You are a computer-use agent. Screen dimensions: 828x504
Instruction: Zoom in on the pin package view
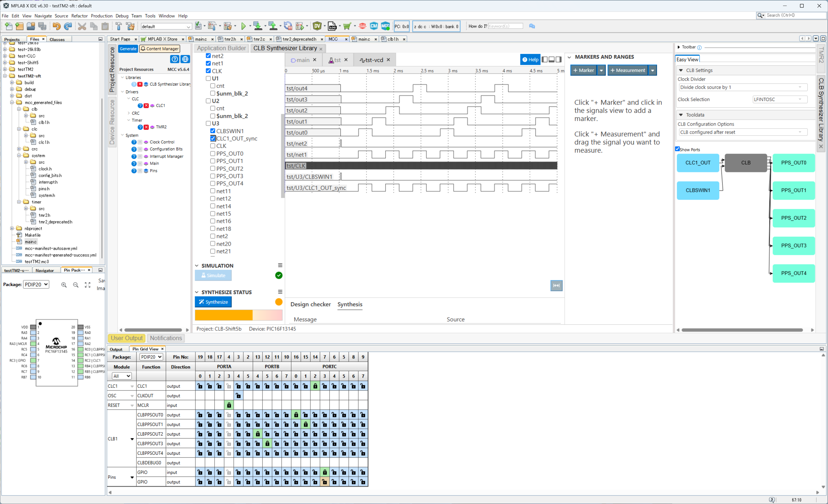coord(64,285)
